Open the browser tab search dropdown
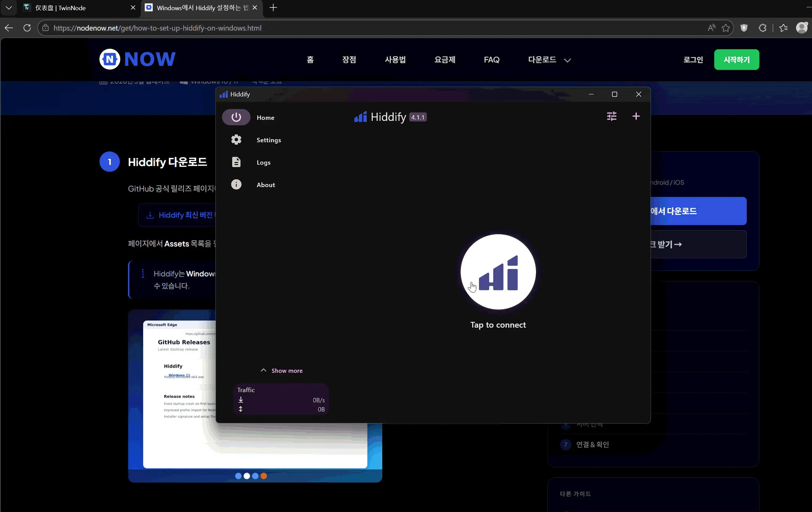This screenshot has width=812, height=512. pos(9,7)
